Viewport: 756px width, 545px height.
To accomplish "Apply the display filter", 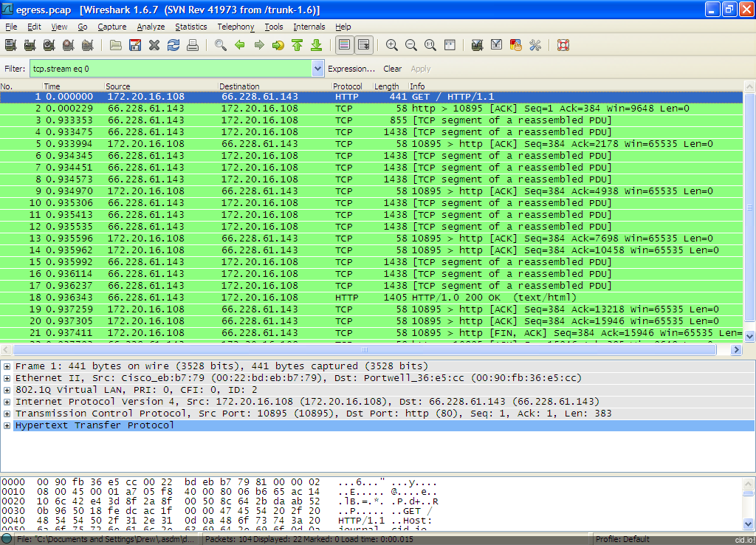I will tap(420, 69).
